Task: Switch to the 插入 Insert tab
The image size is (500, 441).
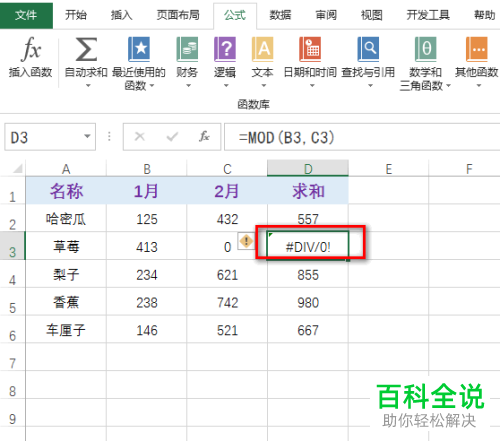Action: click(x=121, y=15)
